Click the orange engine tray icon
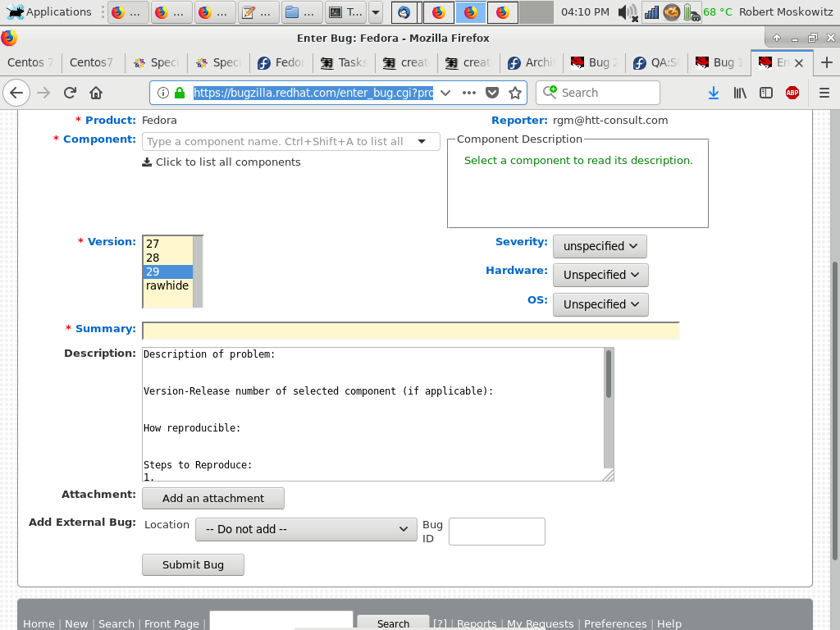Image resolution: width=840 pixels, height=630 pixels. point(671,11)
